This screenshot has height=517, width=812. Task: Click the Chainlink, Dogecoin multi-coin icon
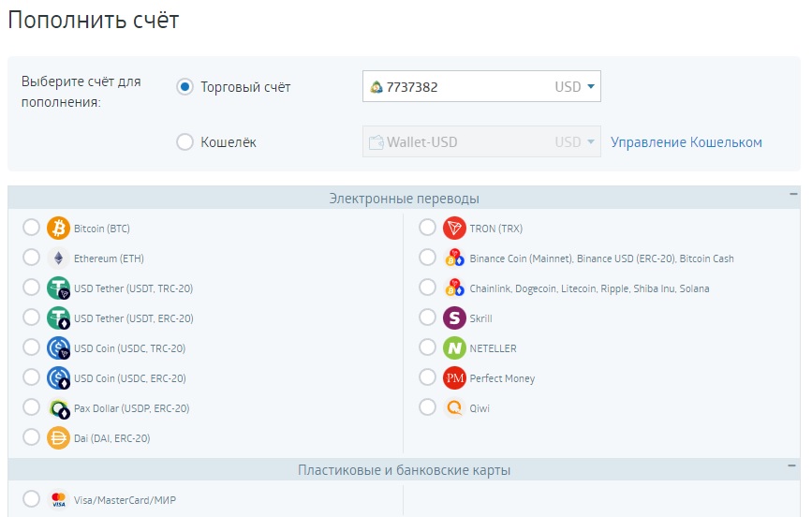point(454,288)
